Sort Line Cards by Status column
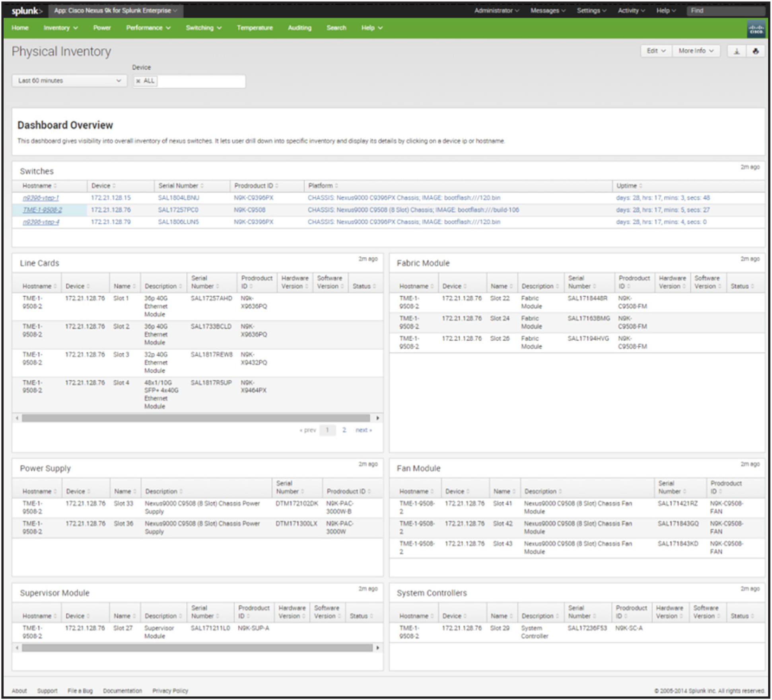This screenshot has height=700, width=772. pos(364,286)
